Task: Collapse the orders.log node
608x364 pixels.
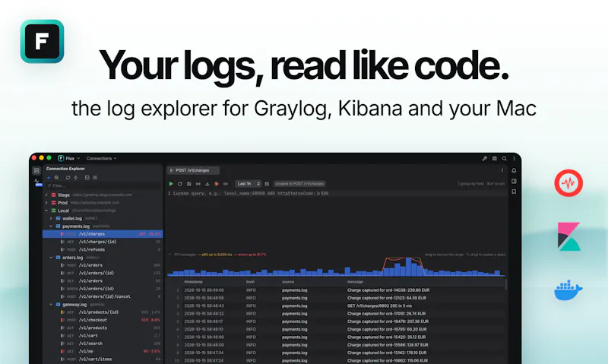Action: coord(51,258)
